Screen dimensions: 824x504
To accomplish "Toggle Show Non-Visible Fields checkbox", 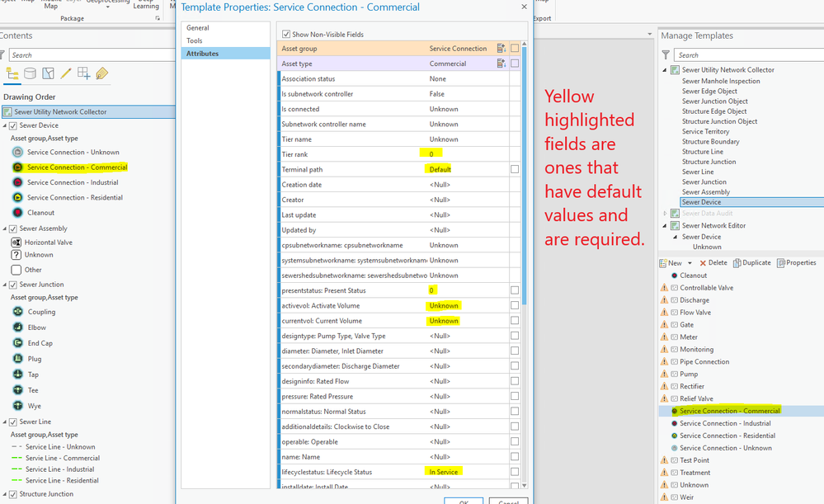I will pos(286,34).
